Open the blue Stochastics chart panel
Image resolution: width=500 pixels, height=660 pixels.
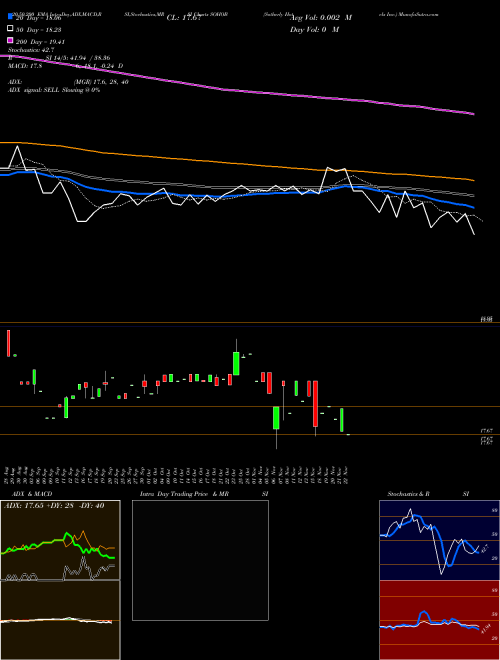tap(439, 540)
